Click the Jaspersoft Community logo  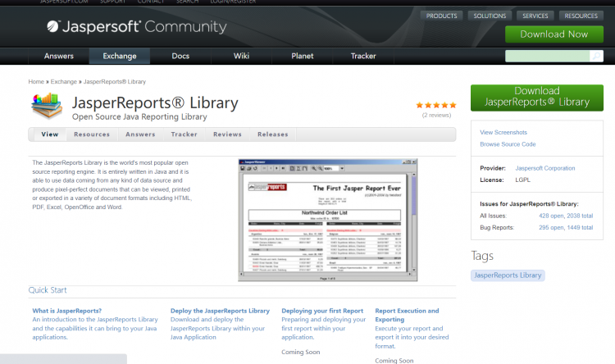coord(136,27)
